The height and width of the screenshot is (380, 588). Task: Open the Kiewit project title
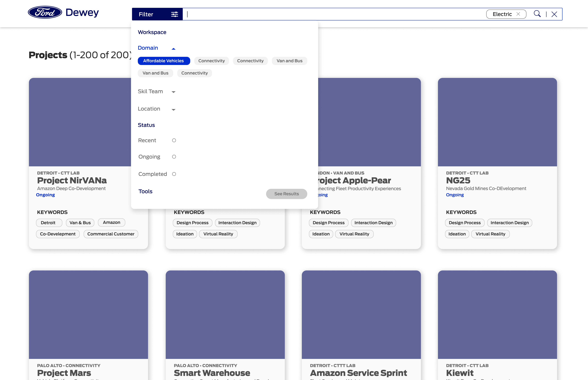tap(460, 373)
